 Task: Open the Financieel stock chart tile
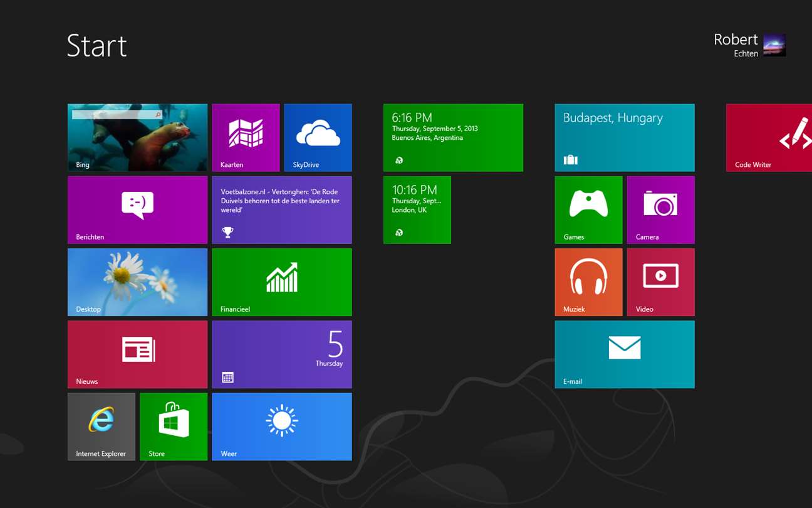[x=282, y=282]
